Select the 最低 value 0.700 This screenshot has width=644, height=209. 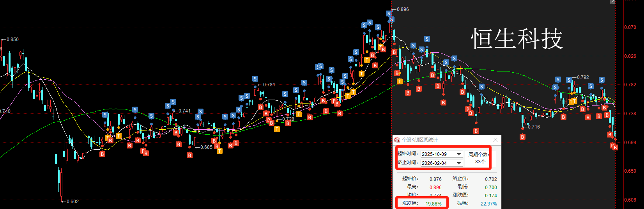(491, 188)
